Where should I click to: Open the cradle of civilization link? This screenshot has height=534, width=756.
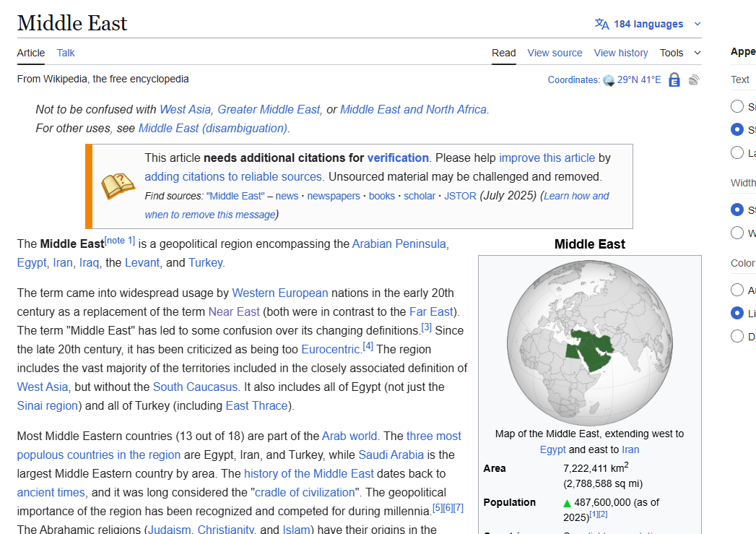pos(305,493)
